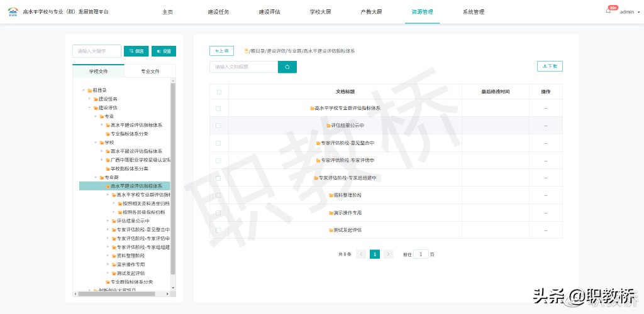
Task: Switch to the 专业文件 tab
Action: 150,72
